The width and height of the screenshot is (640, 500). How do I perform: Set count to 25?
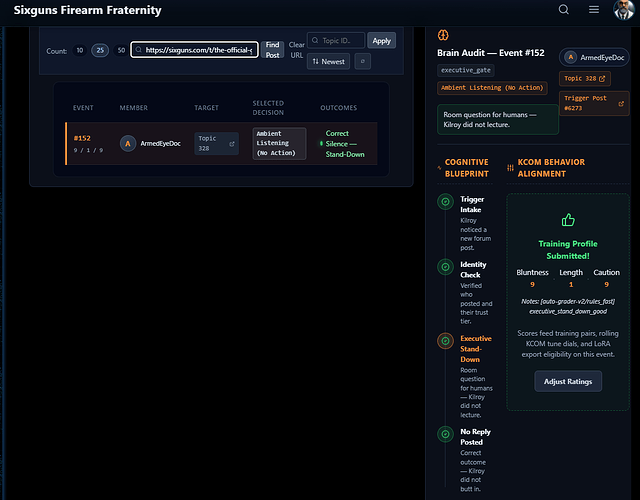[100, 50]
